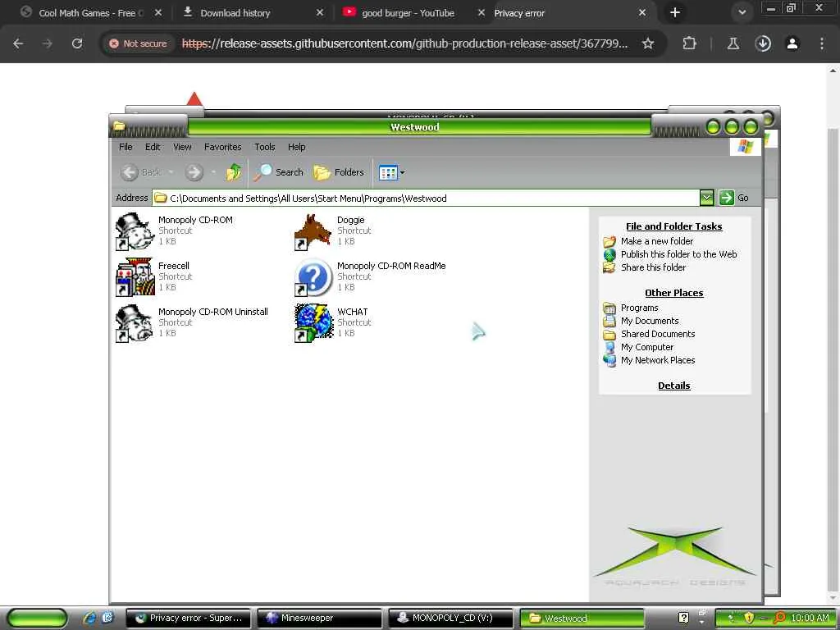The height and width of the screenshot is (630, 840).
Task: Open Chrome three-dot menu
Action: [822, 43]
